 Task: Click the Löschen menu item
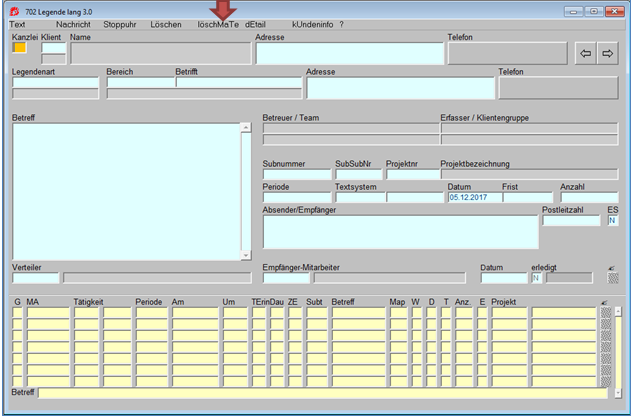coord(166,24)
